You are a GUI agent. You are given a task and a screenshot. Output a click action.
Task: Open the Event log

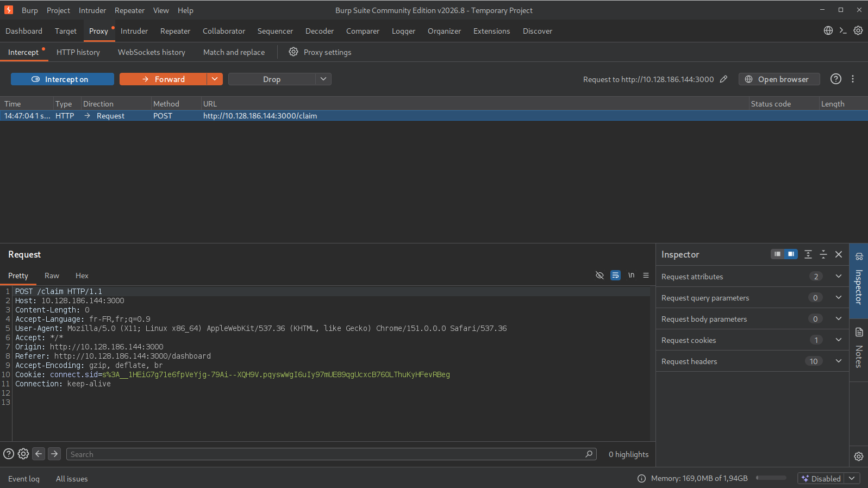click(x=24, y=479)
